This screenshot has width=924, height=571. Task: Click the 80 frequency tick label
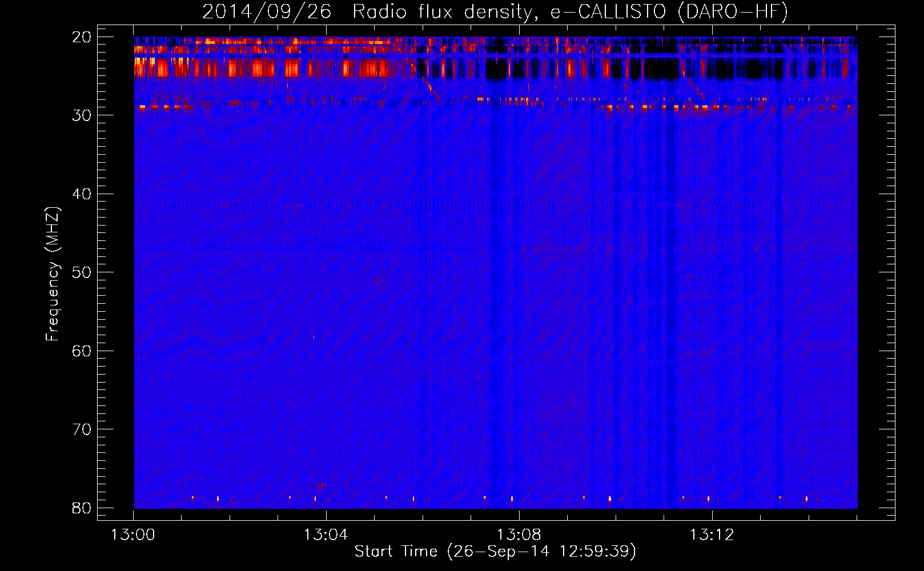82,508
